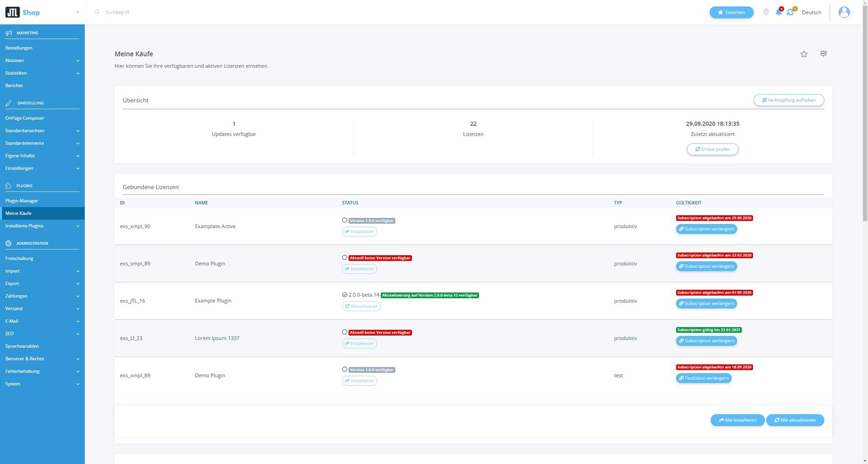This screenshot has width=868, height=464.
Task: Click checkmark status of Example Plugin
Action: pyautogui.click(x=344, y=295)
